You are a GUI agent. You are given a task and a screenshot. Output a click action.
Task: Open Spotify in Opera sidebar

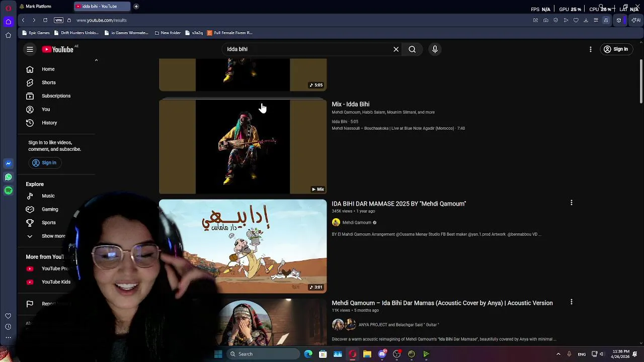8,191
